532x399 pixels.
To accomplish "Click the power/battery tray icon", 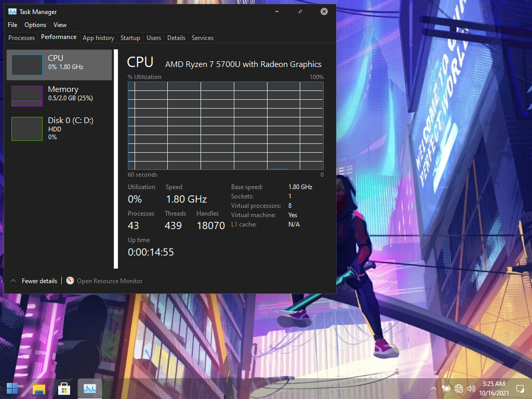I will point(446,389).
